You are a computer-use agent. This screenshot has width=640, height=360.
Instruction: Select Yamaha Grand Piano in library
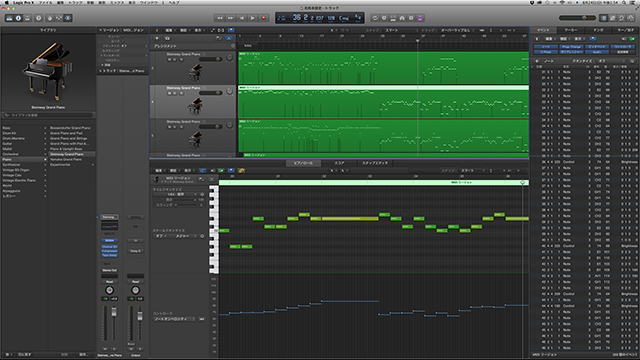click(66, 159)
